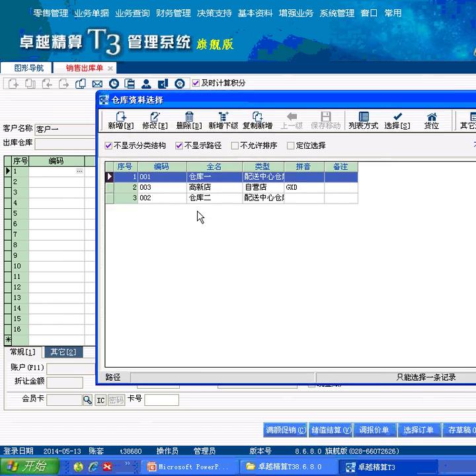Expand the quick launch chevron on taskbar
This screenshot has width=476, height=476.
point(128,463)
